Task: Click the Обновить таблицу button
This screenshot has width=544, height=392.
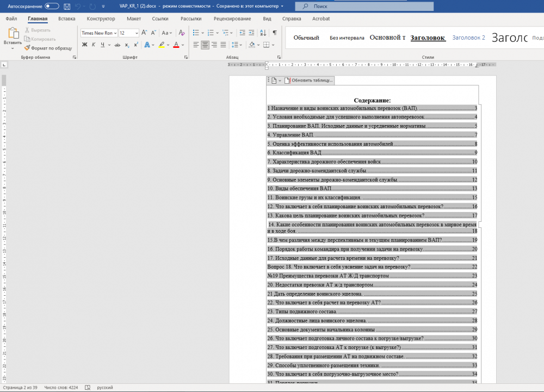Action: 309,80
